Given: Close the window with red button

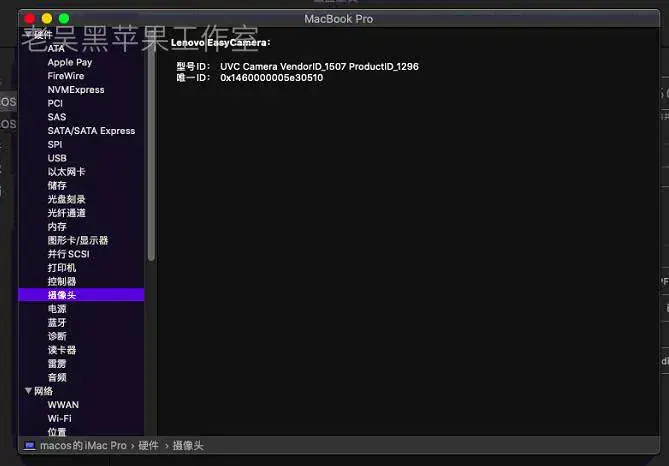Looking at the screenshot, I should point(29,18).
